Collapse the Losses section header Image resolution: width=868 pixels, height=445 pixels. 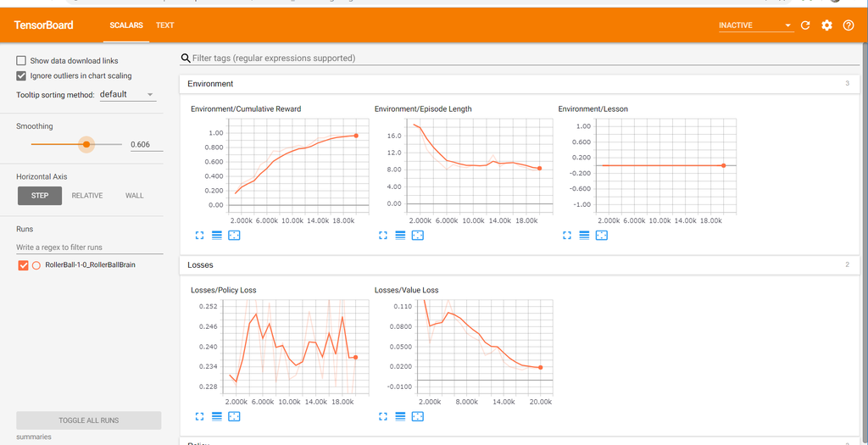tap(520, 265)
